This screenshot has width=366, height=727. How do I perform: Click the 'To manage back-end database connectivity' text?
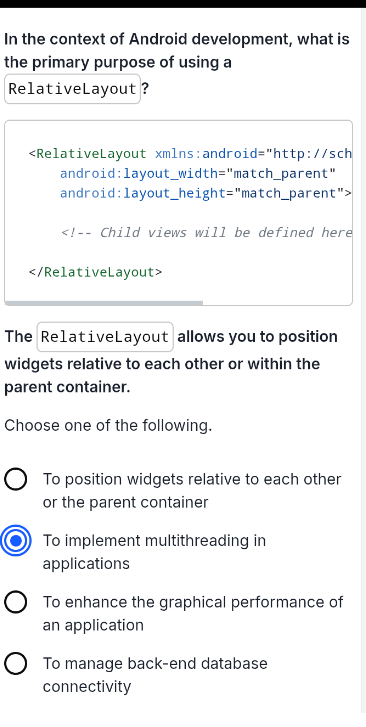(155, 675)
